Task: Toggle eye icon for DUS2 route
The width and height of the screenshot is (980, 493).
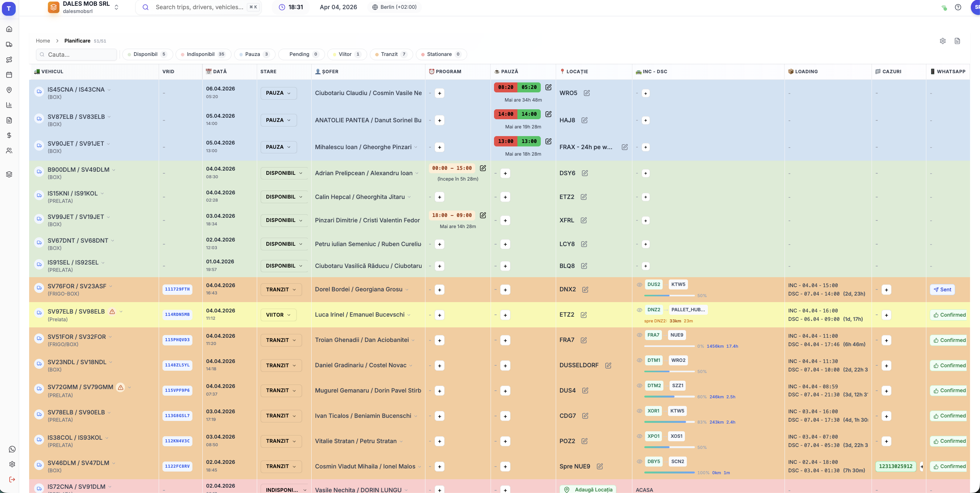Action: [x=639, y=284]
